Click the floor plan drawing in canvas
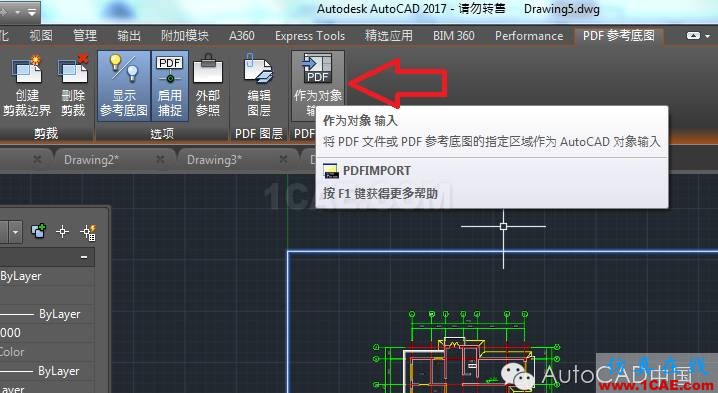Viewport: 718px width, 393px height. (x=466, y=353)
